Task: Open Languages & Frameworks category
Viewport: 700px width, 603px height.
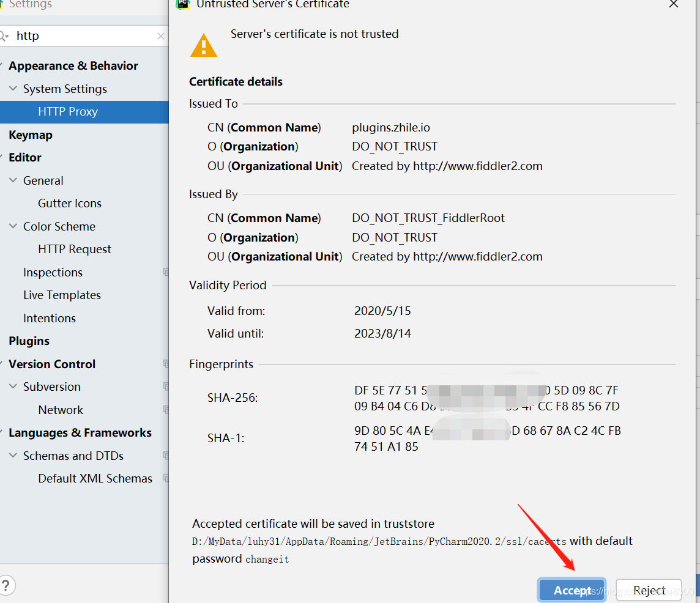Action: pyautogui.click(x=80, y=432)
